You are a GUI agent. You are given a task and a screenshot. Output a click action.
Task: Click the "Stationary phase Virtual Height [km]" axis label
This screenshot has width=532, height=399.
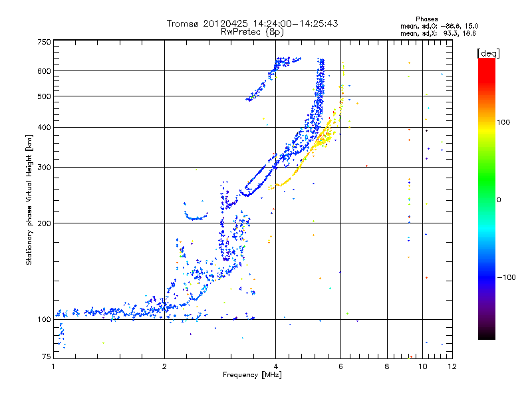(29, 199)
